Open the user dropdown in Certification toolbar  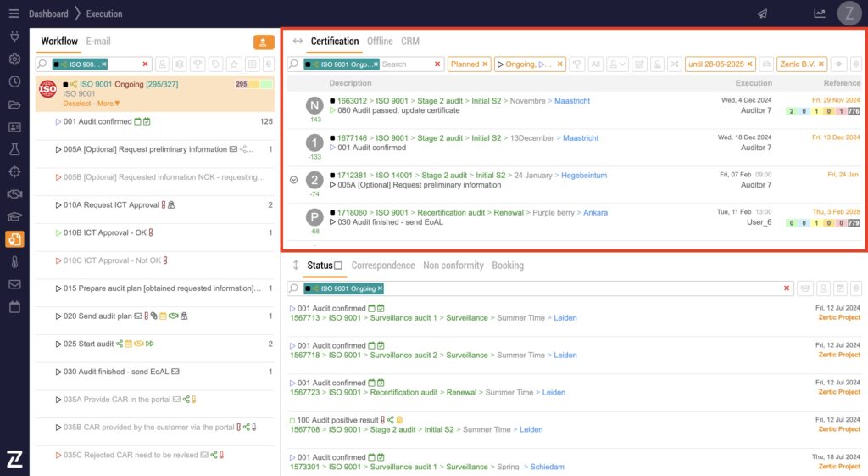[617, 64]
